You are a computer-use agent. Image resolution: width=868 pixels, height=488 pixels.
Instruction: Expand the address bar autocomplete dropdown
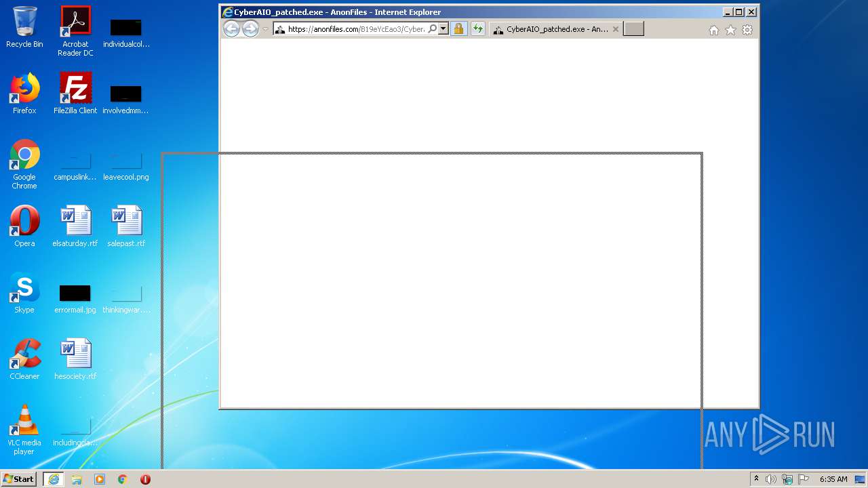pyautogui.click(x=443, y=29)
